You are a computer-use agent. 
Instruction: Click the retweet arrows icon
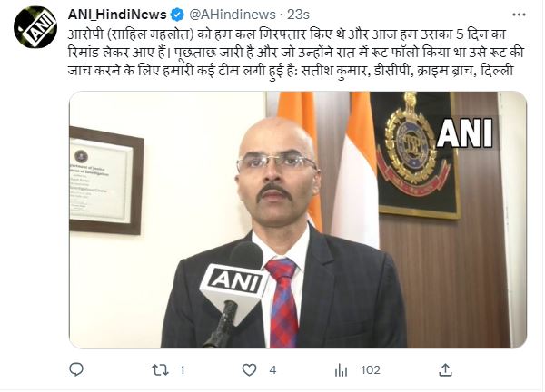click(x=160, y=370)
